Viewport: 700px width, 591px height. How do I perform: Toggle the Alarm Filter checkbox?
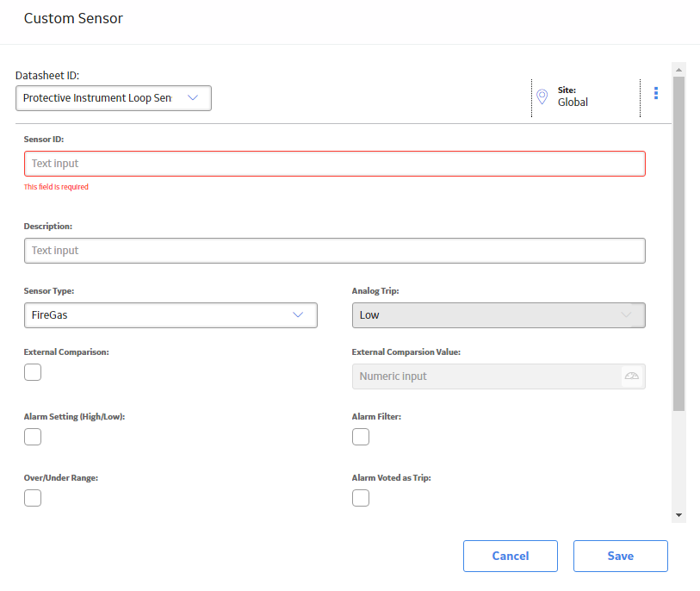click(361, 437)
